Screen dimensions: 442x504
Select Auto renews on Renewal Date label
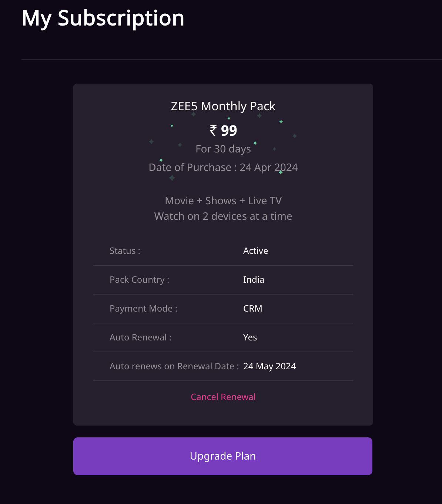point(174,366)
